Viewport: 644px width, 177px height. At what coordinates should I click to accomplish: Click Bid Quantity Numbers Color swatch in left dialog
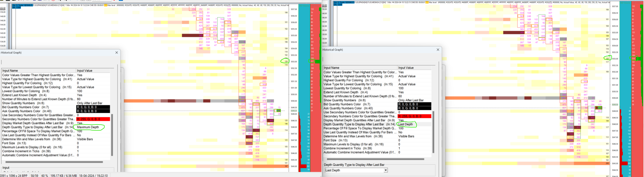[93, 107]
